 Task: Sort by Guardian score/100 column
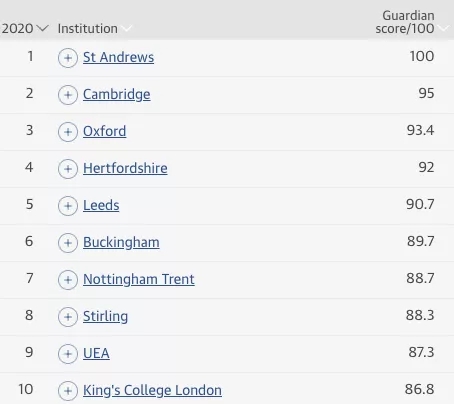[405, 22]
